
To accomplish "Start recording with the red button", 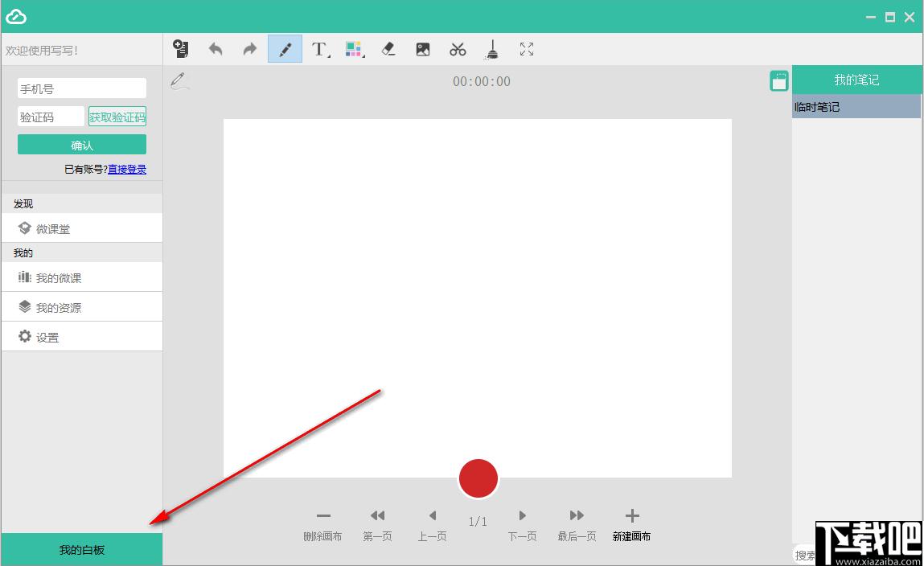I will click(478, 479).
